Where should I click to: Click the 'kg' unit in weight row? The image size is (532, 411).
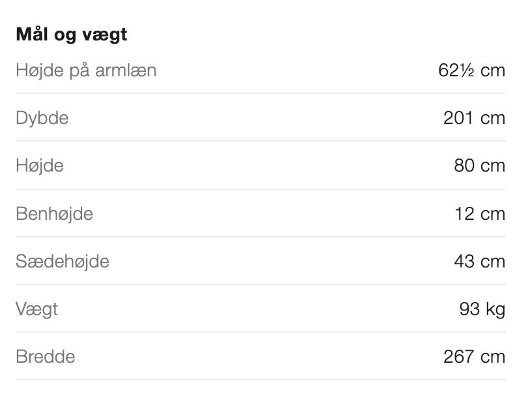pyautogui.click(x=495, y=309)
